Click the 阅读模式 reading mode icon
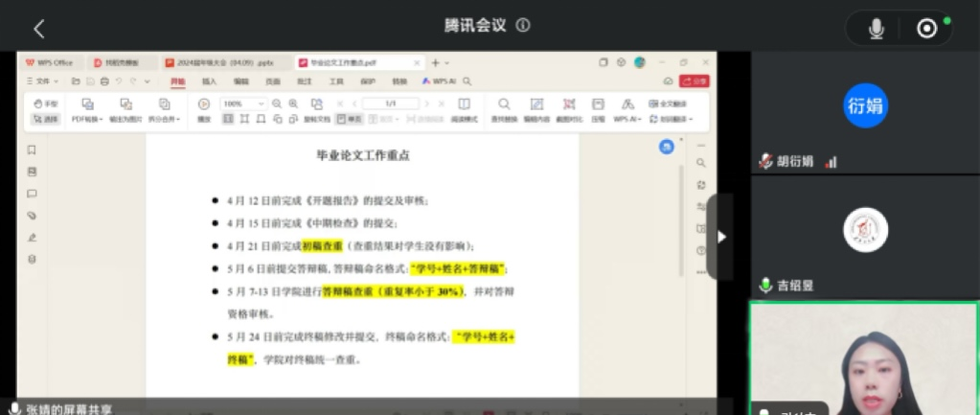 [x=464, y=104]
